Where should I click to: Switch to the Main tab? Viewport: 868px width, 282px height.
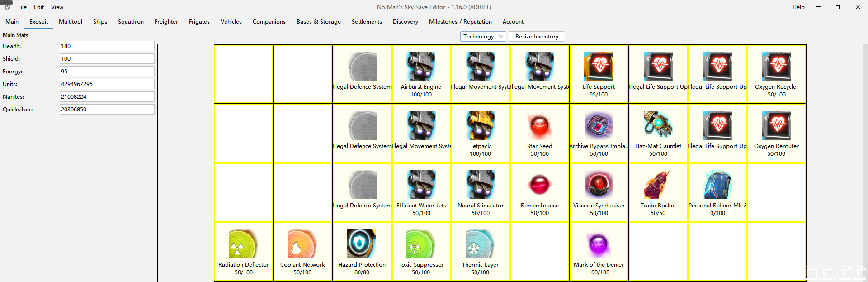tap(12, 22)
